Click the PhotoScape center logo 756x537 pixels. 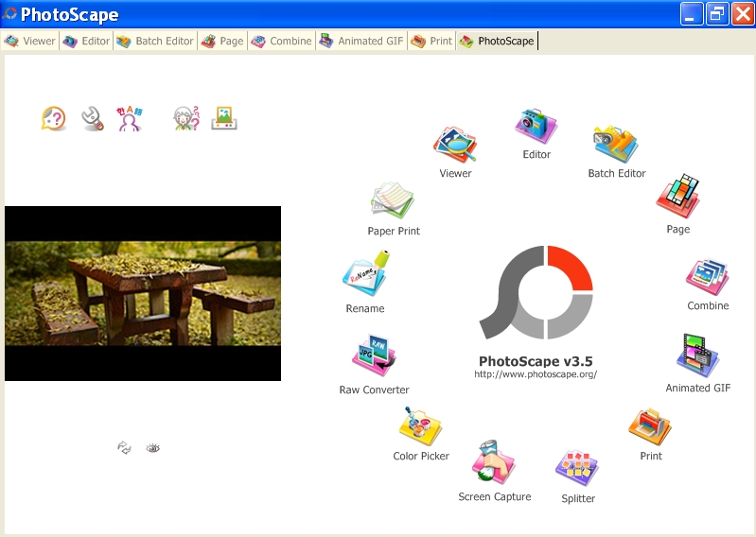(x=536, y=292)
